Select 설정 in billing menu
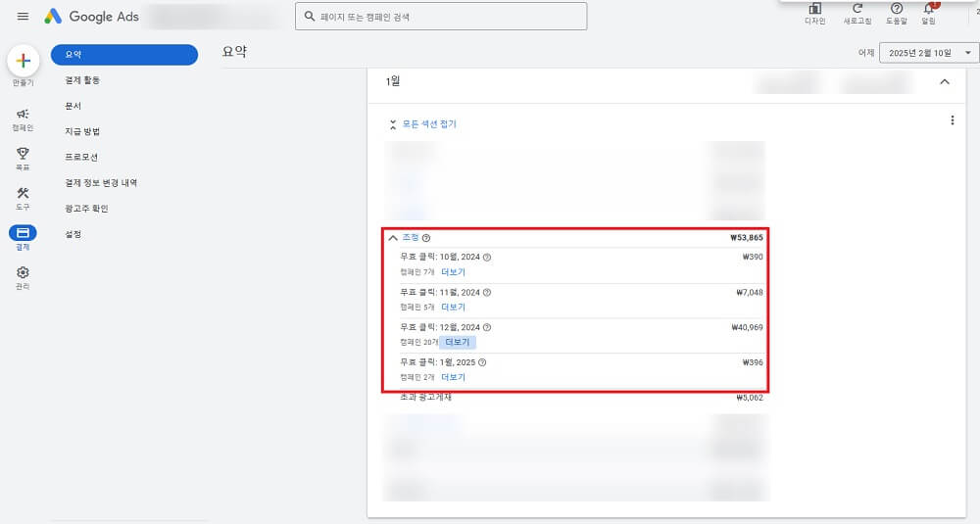This screenshot has height=524, width=980. click(73, 233)
